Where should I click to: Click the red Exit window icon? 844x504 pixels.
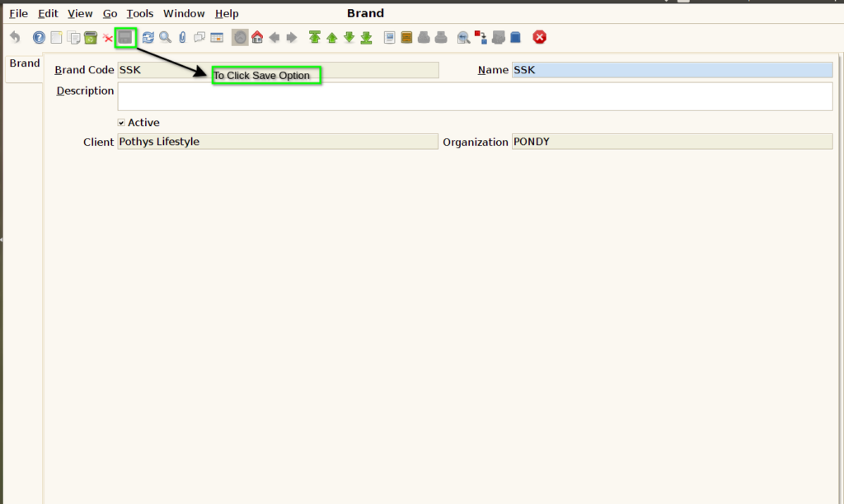tap(539, 37)
